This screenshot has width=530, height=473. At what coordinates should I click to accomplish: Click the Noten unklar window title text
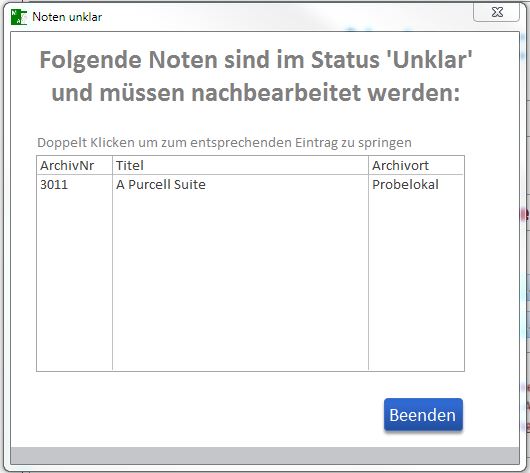click(x=67, y=17)
